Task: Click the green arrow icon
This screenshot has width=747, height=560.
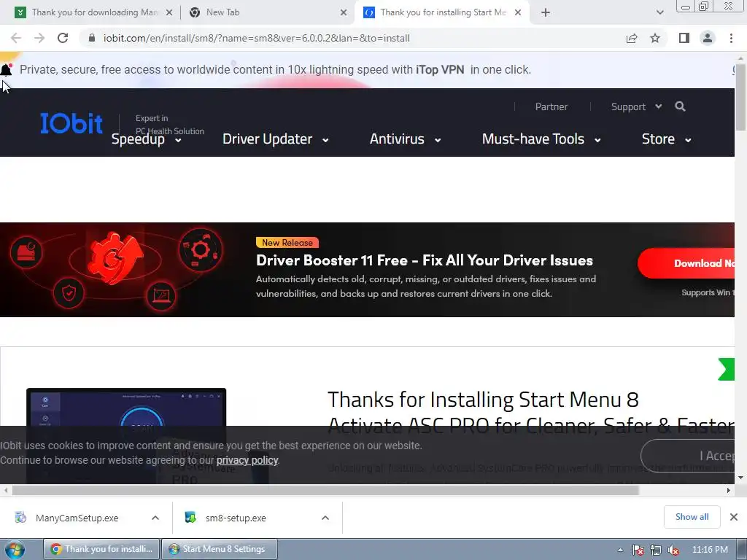Action: click(727, 369)
